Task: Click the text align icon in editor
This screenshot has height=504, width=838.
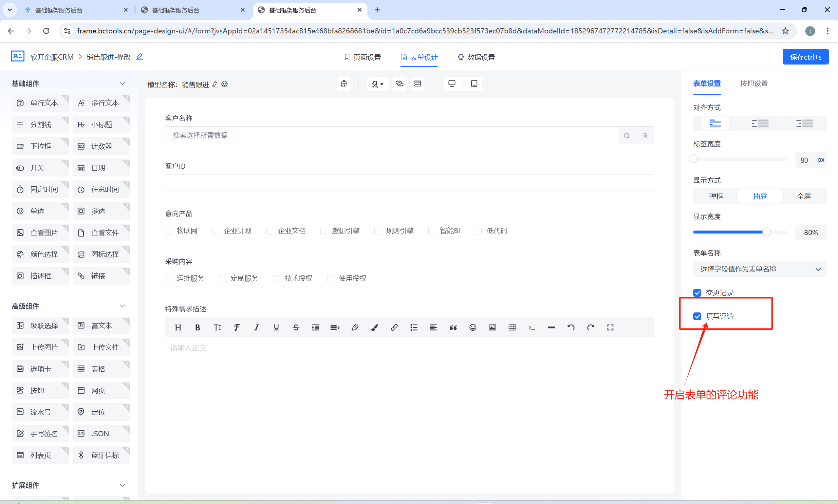Action: click(434, 327)
